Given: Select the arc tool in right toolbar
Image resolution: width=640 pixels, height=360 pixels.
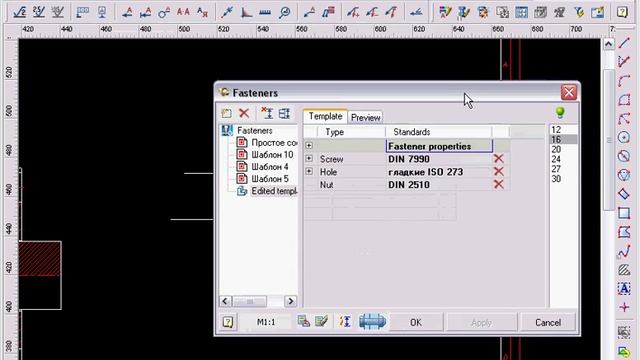Looking at the screenshot, I should click(x=624, y=81).
